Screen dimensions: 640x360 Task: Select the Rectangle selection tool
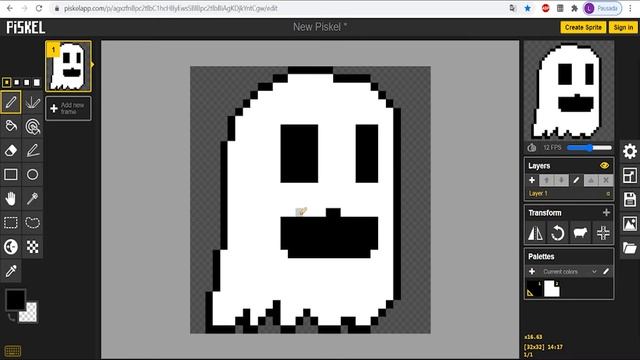click(x=11, y=223)
